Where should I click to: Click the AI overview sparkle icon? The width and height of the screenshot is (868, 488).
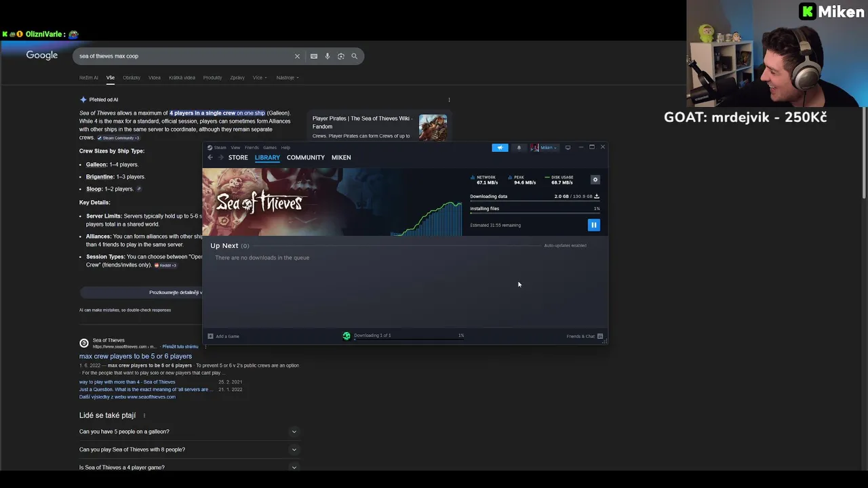pos(83,100)
